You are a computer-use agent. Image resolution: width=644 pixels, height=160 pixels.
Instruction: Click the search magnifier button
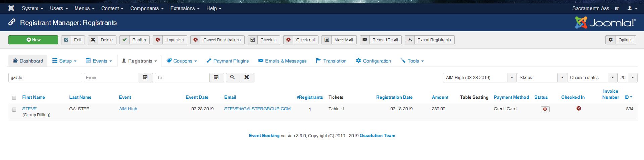click(233, 78)
